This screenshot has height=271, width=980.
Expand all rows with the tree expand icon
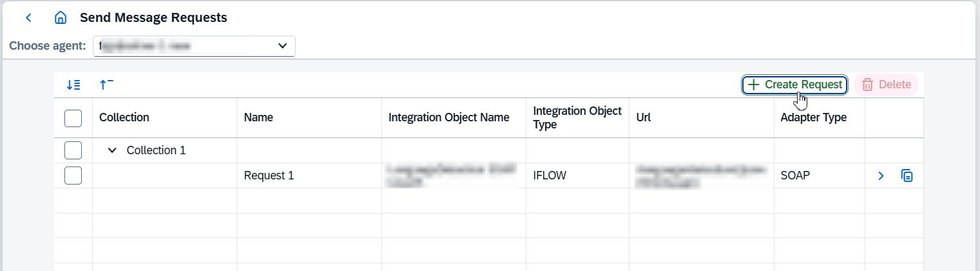pyautogui.click(x=73, y=85)
